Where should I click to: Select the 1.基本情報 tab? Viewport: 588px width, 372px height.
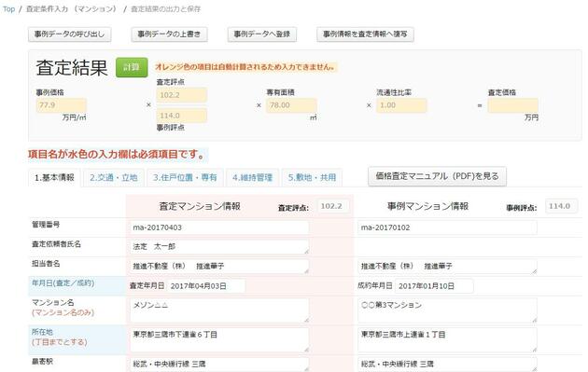pos(54,177)
